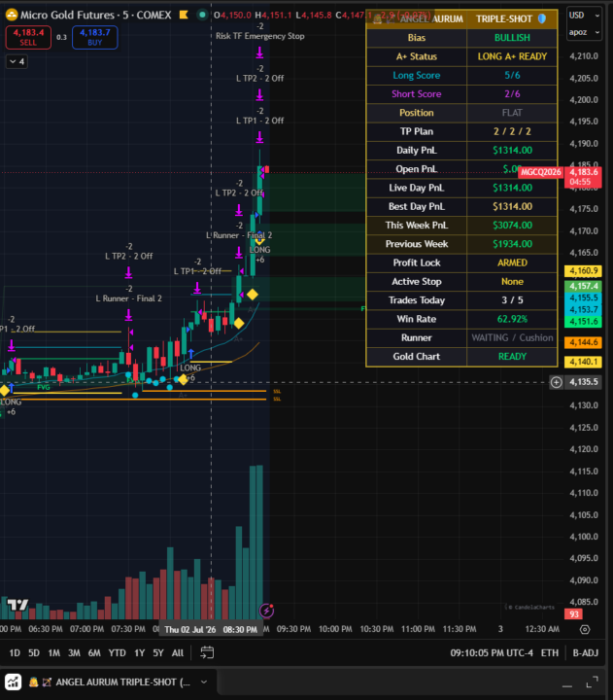Image resolution: width=613 pixels, height=700 pixels.
Task: Toggle B-ADJ back adjustment setting
Action: pyautogui.click(x=586, y=652)
